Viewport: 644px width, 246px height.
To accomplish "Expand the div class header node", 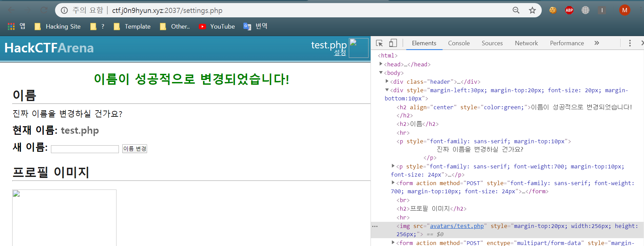I will 387,81.
